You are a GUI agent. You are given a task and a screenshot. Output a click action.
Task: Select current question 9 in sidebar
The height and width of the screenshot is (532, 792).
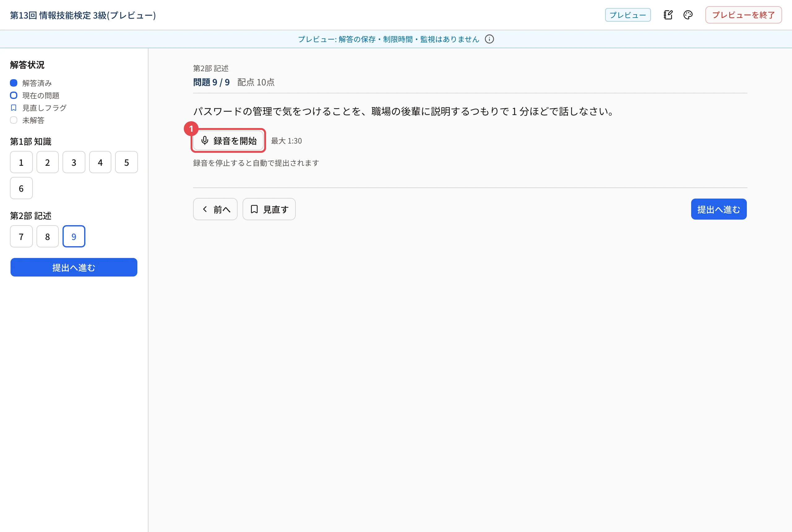[x=74, y=237]
